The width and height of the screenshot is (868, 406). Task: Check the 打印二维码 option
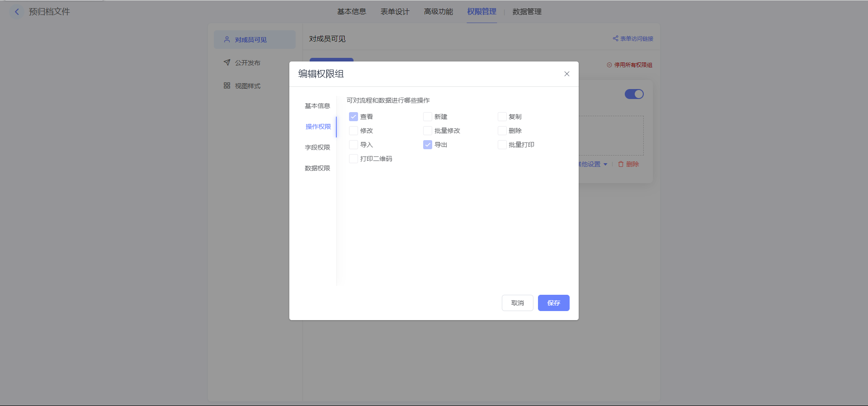tap(354, 159)
